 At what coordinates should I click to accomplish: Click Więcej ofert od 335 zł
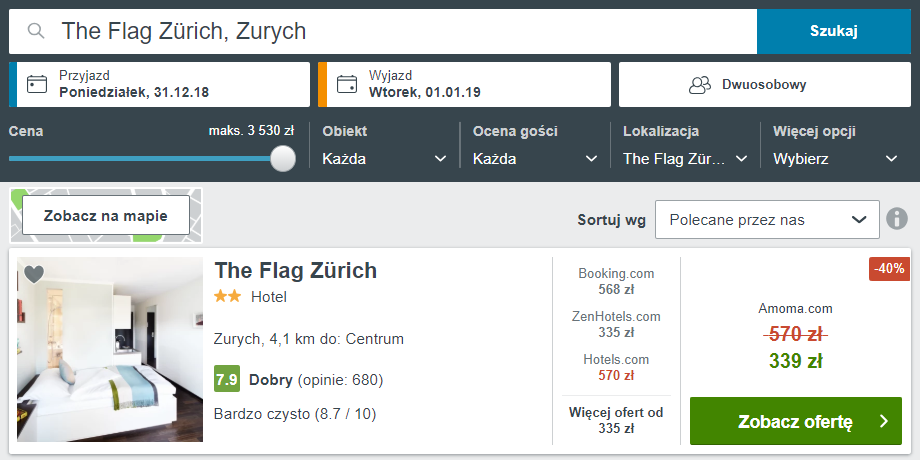[x=616, y=420]
